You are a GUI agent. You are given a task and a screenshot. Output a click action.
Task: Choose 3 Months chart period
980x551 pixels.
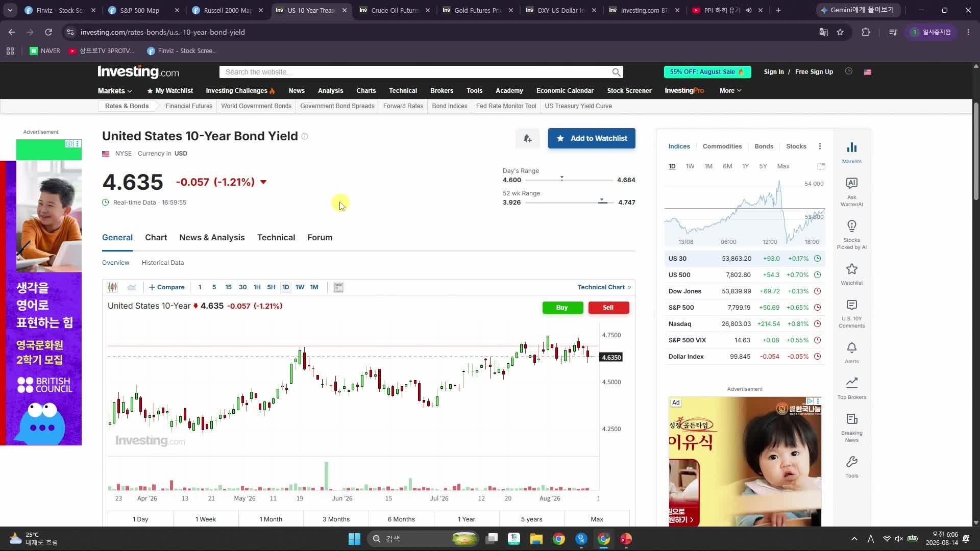[336, 519]
